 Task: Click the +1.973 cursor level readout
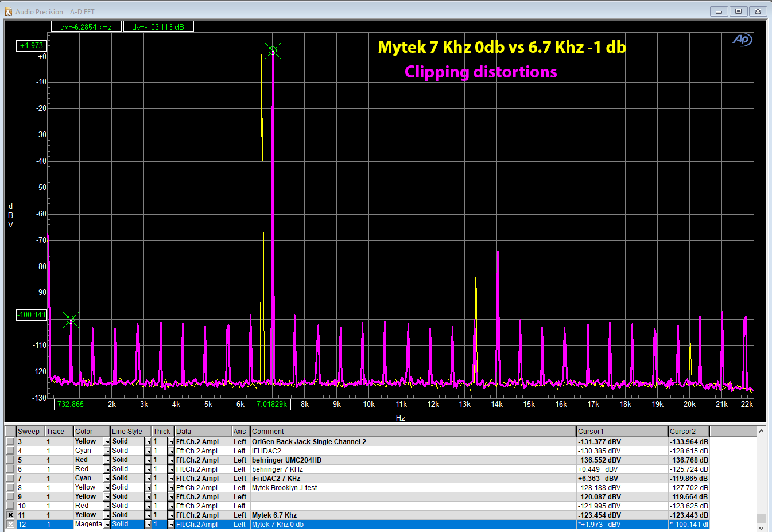coord(32,45)
